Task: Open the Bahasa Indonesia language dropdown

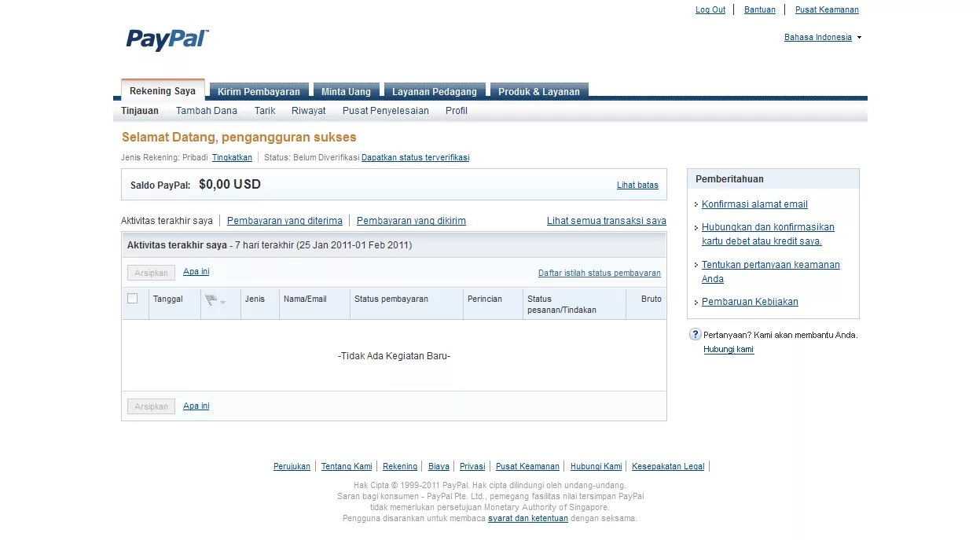Action: point(823,37)
